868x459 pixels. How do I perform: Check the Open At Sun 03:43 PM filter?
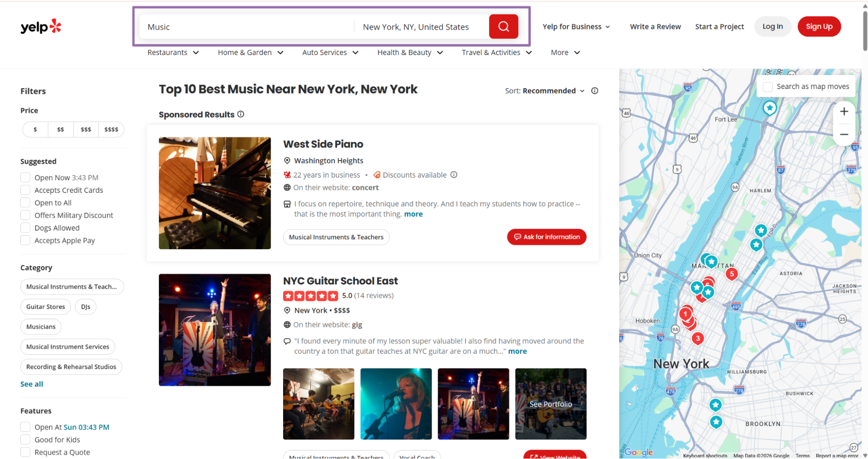point(25,427)
